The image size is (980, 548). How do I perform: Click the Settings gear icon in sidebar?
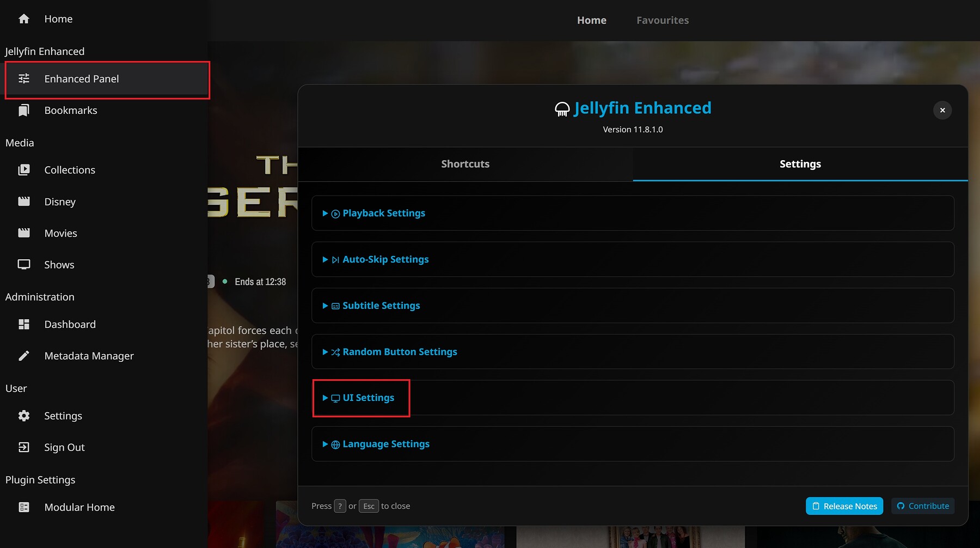(x=24, y=416)
